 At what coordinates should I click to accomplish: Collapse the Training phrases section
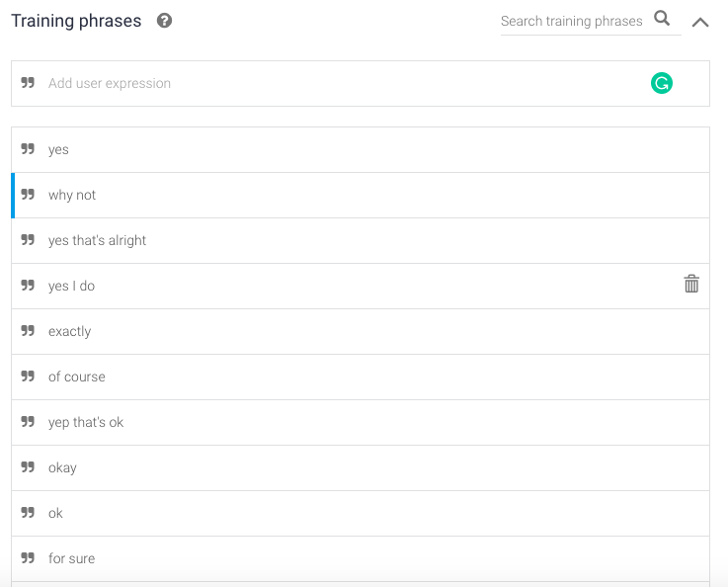tap(700, 22)
